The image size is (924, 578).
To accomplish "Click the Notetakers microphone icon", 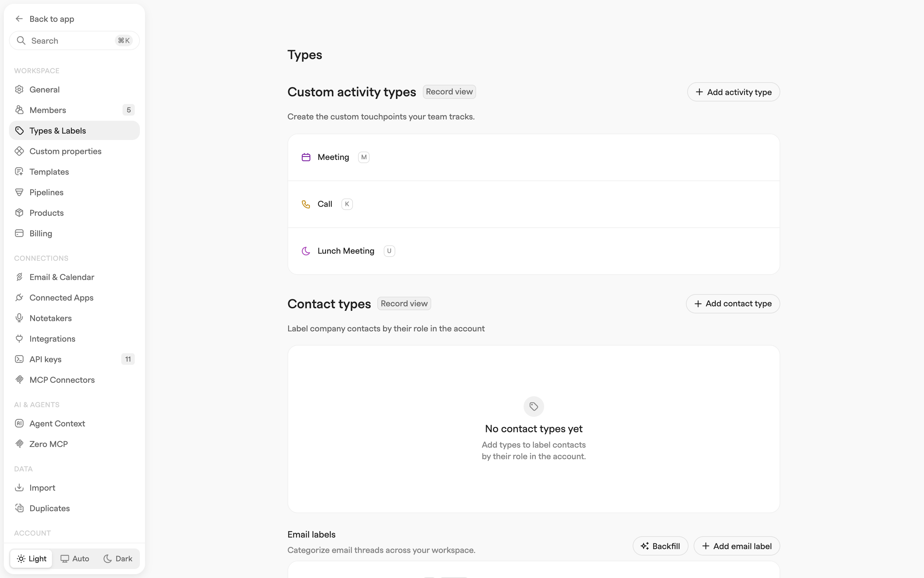I will point(19,318).
